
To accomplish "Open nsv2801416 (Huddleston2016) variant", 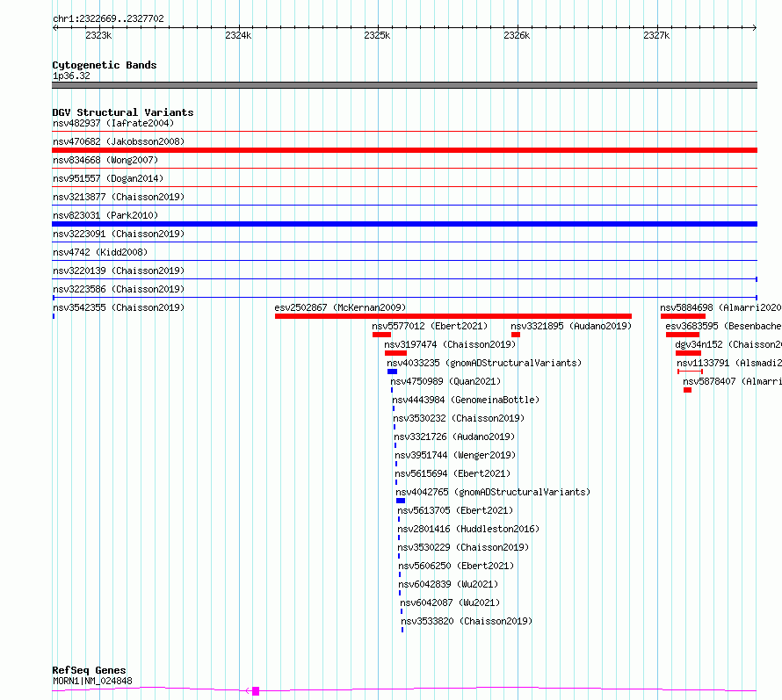I will [469, 529].
